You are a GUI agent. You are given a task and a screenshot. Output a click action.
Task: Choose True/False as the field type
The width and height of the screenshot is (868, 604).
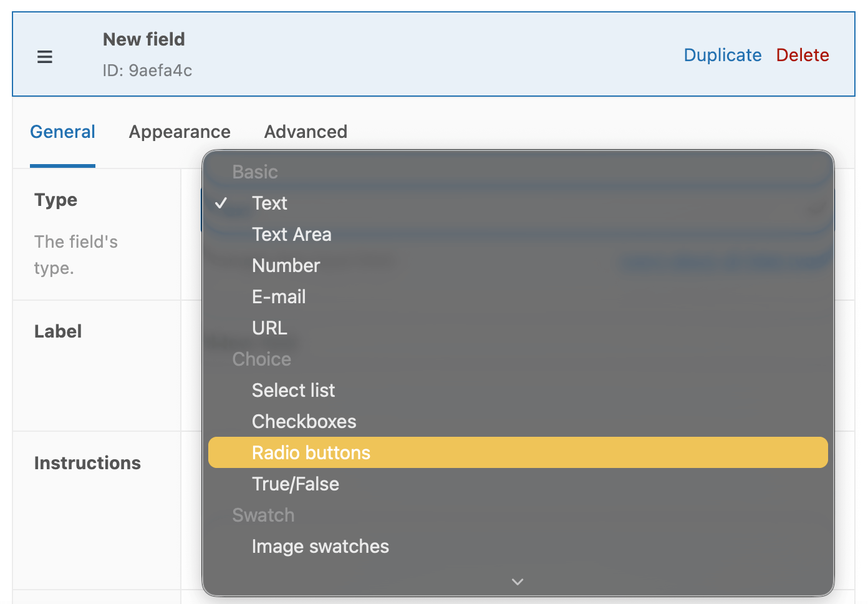(x=295, y=484)
